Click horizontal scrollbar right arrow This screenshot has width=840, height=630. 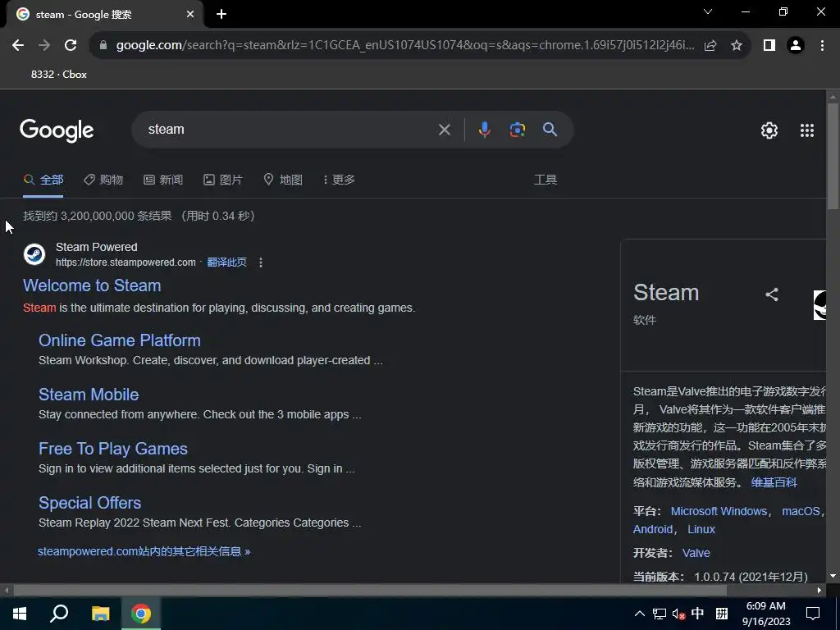(819, 591)
